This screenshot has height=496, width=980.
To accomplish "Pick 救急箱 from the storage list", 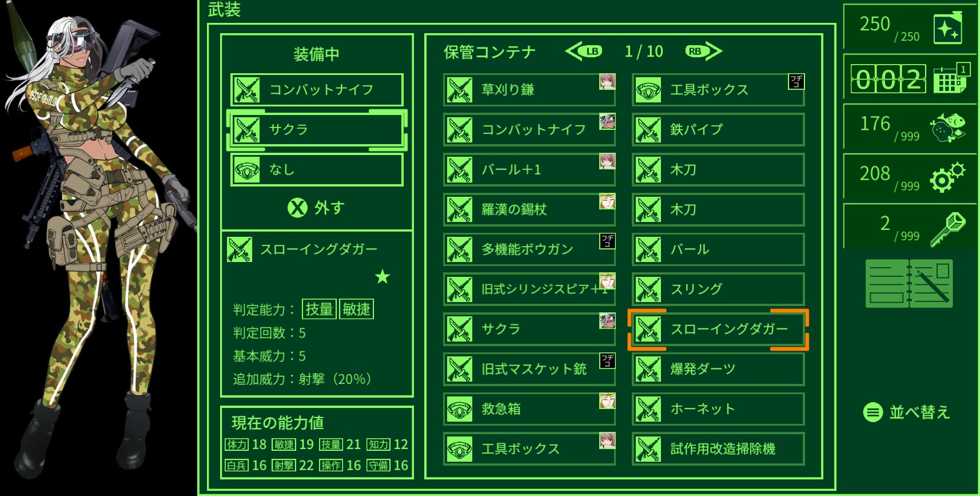I will [x=529, y=409].
